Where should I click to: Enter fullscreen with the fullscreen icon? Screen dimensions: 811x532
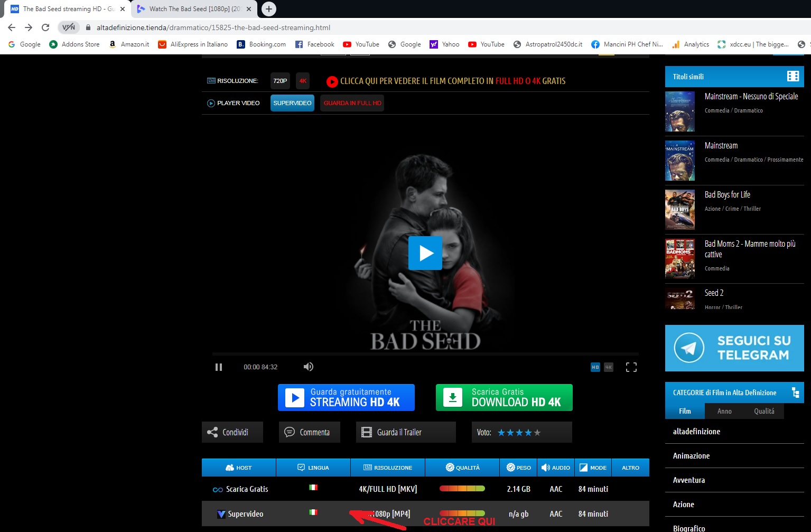(x=631, y=367)
